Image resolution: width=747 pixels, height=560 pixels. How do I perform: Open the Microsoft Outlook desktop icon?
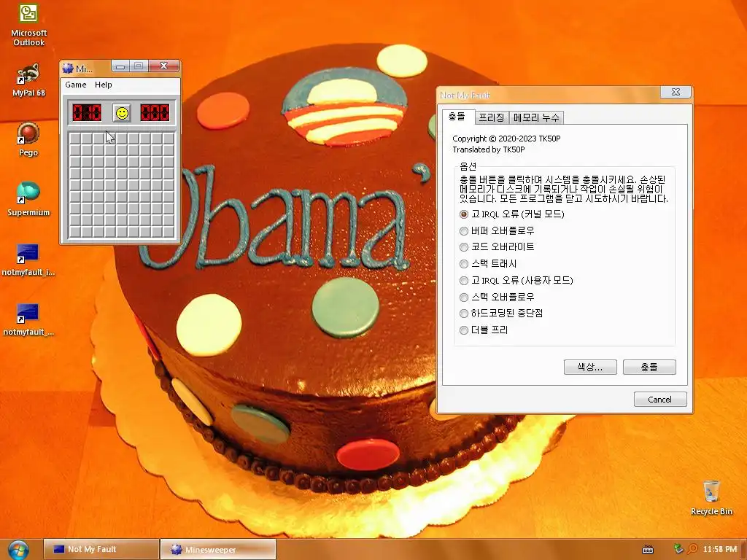[x=28, y=24]
